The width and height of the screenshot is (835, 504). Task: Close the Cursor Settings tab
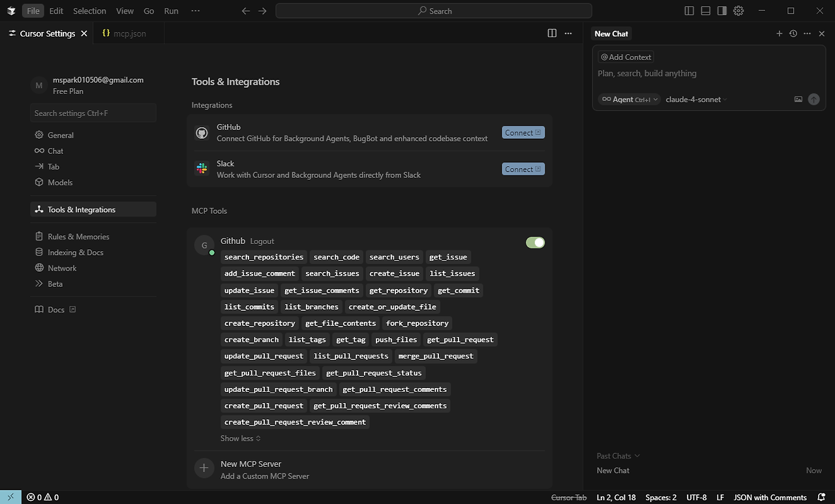(x=83, y=33)
